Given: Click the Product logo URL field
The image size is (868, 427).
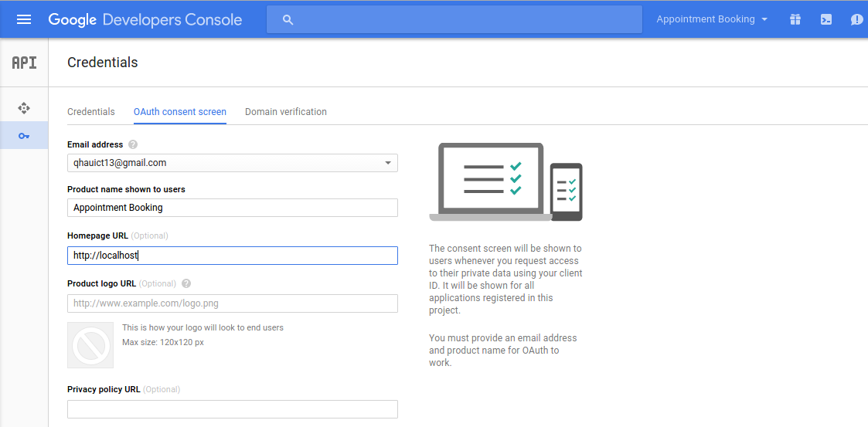Looking at the screenshot, I should (232, 303).
